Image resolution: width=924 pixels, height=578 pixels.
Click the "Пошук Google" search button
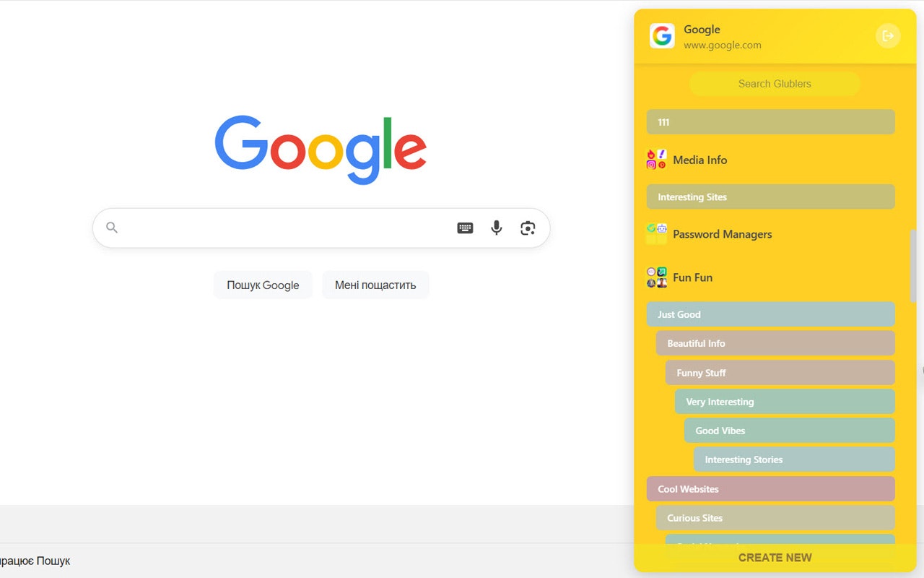pos(263,285)
